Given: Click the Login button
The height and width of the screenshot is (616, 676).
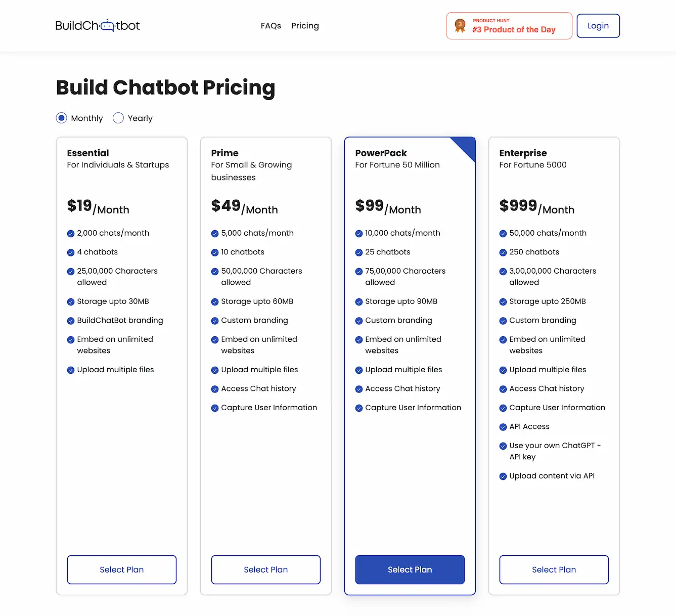Looking at the screenshot, I should click(x=598, y=25).
